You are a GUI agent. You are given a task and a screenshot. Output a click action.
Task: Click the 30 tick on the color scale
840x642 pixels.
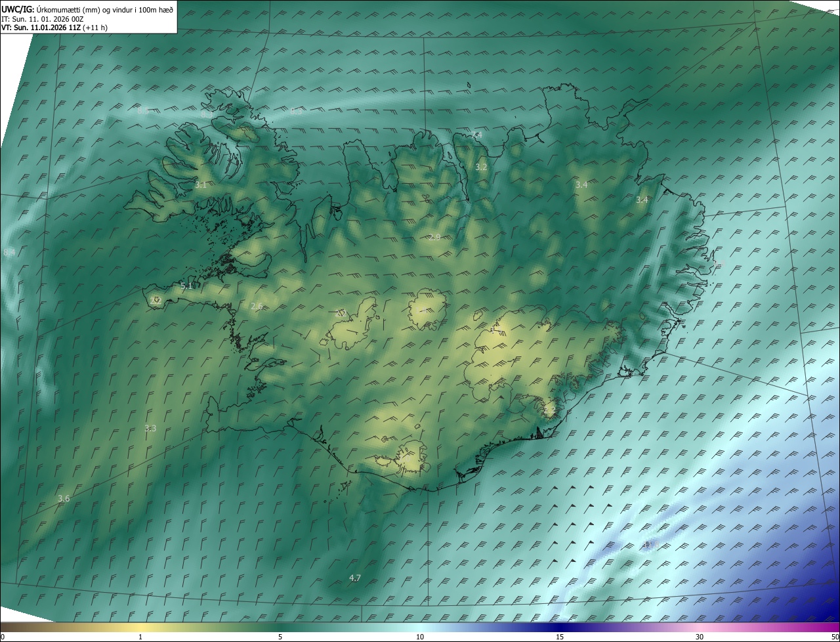700,637
